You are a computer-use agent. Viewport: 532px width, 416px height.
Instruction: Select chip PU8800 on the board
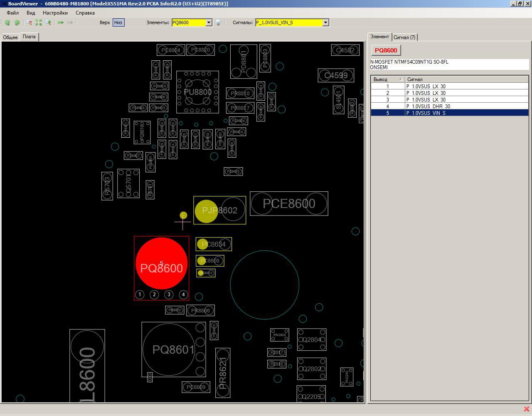coord(197,92)
